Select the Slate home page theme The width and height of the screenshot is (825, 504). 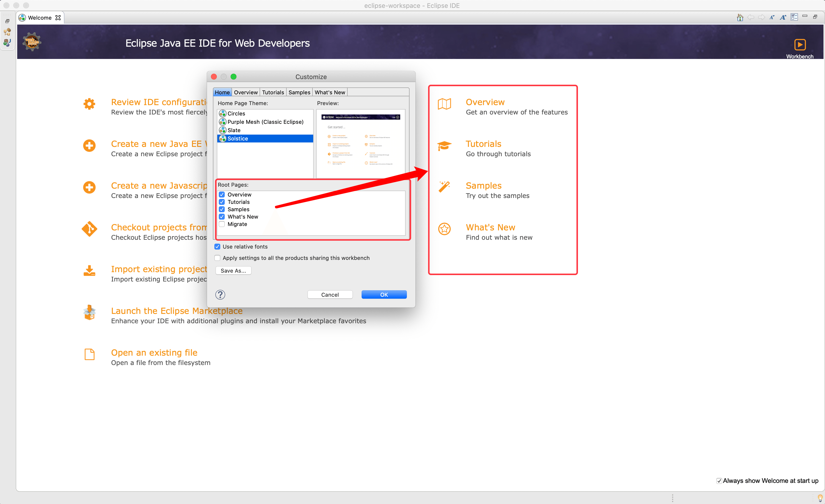click(x=265, y=130)
